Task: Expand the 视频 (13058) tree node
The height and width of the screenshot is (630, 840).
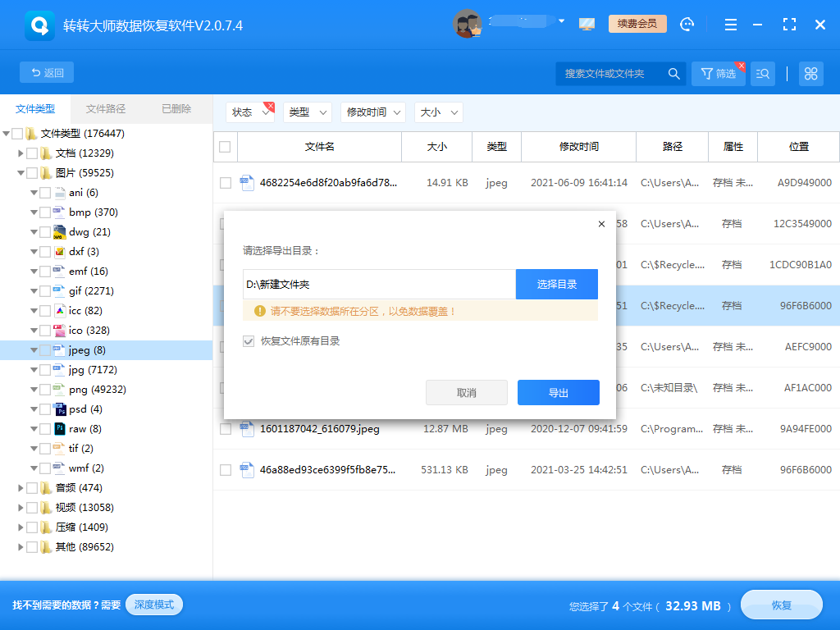Action: (x=21, y=508)
